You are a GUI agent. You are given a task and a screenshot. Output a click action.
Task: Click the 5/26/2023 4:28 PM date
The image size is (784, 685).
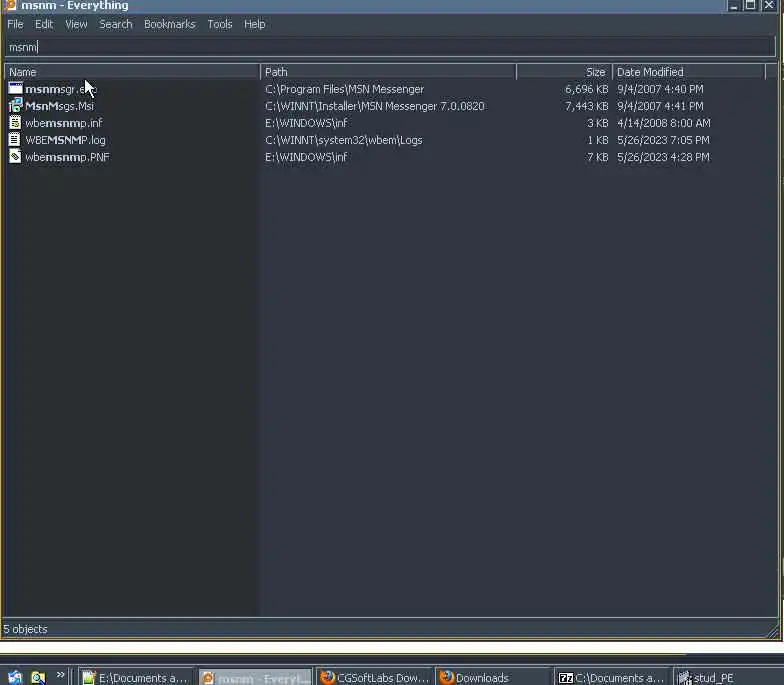663,157
